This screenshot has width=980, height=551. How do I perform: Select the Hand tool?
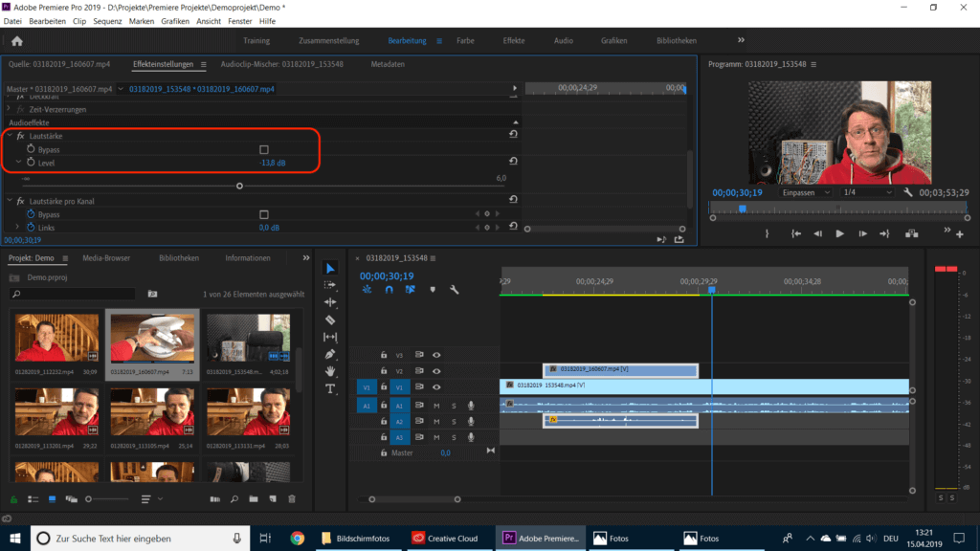click(332, 370)
